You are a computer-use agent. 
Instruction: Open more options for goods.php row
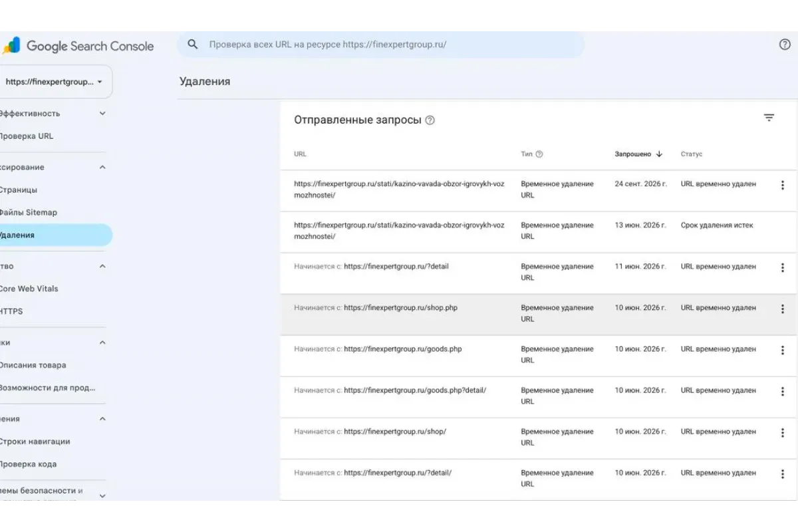782,350
